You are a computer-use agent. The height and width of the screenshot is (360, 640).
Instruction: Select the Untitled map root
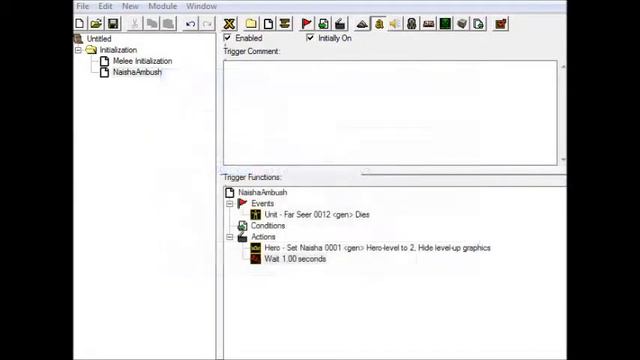tap(99, 39)
